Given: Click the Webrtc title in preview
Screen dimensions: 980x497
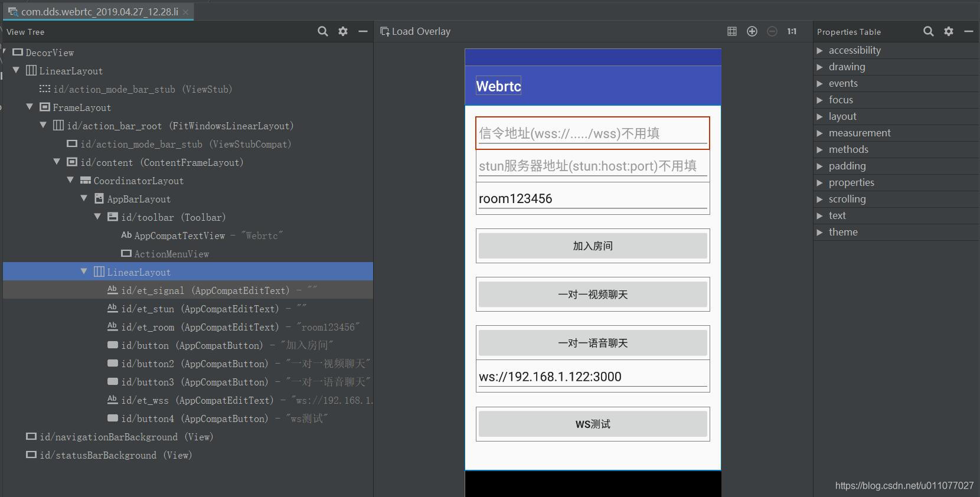Looking at the screenshot, I should pyautogui.click(x=498, y=86).
